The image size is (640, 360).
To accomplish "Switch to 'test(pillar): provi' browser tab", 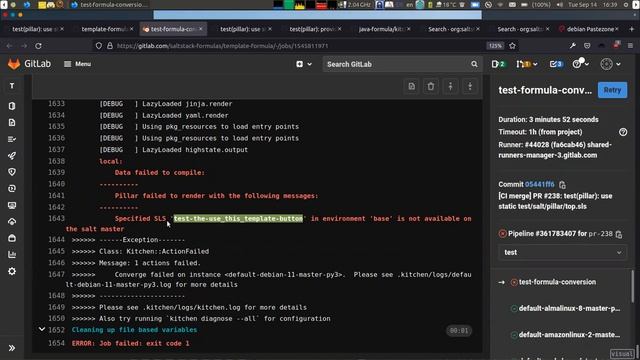I will click(x=312, y=29).
